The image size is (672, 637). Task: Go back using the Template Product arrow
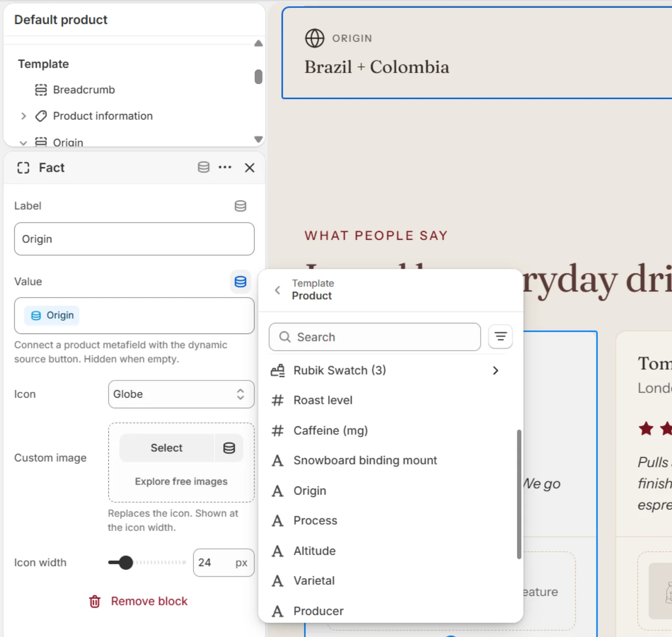coord(278,290)
